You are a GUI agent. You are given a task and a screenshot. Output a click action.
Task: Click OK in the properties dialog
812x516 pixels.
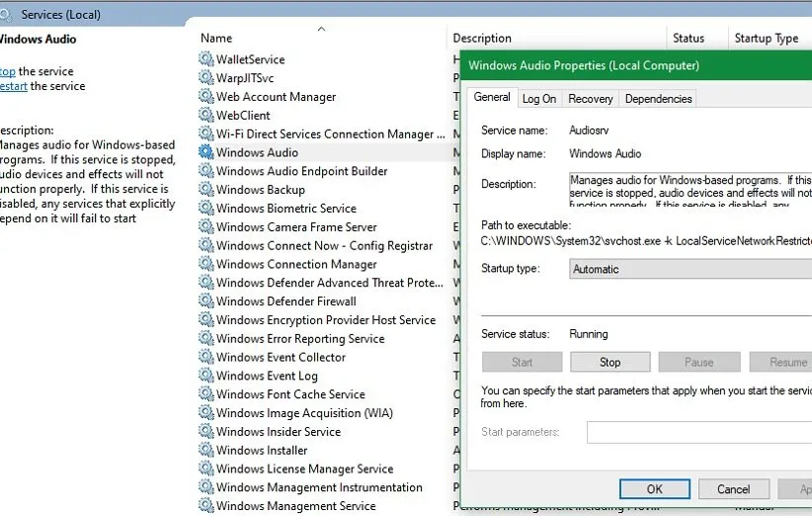tap(654, 489)
